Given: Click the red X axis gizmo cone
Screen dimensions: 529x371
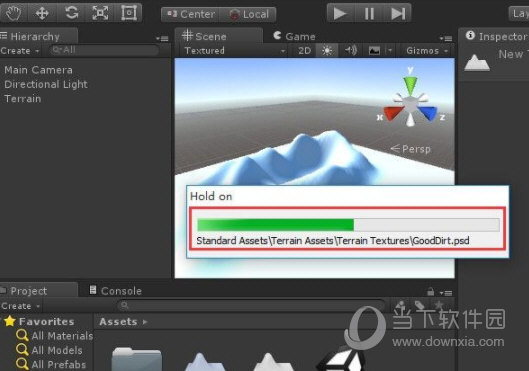Looking at the screenshot, I should pos(393,113).
